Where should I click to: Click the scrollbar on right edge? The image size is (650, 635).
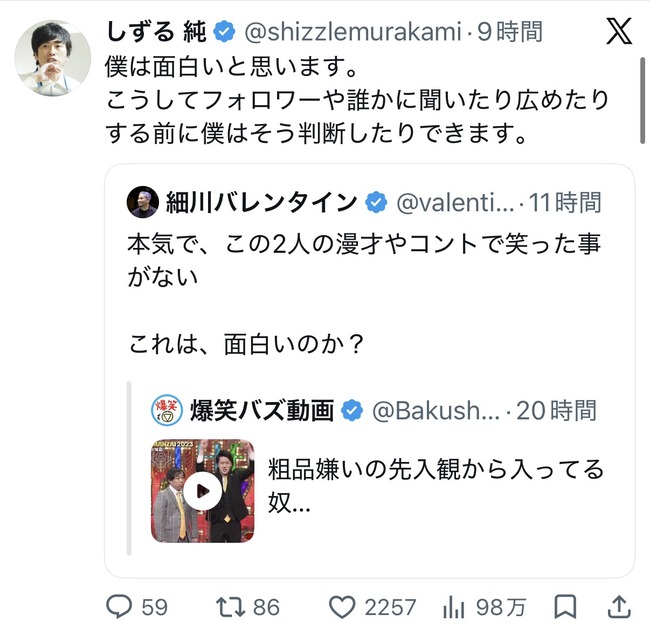(643, 101)
